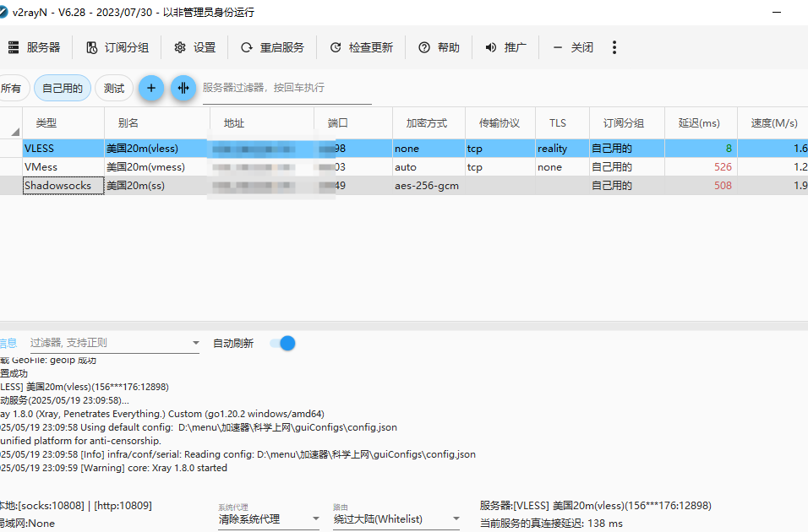Click the blue plus add-group button
Viewport: 808px width, 532px height.
point(151,88)
